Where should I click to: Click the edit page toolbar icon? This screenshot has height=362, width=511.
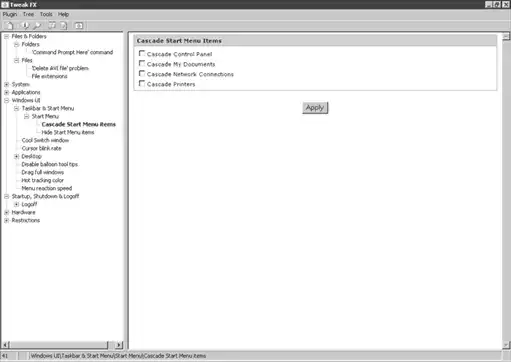pos(63,26)
